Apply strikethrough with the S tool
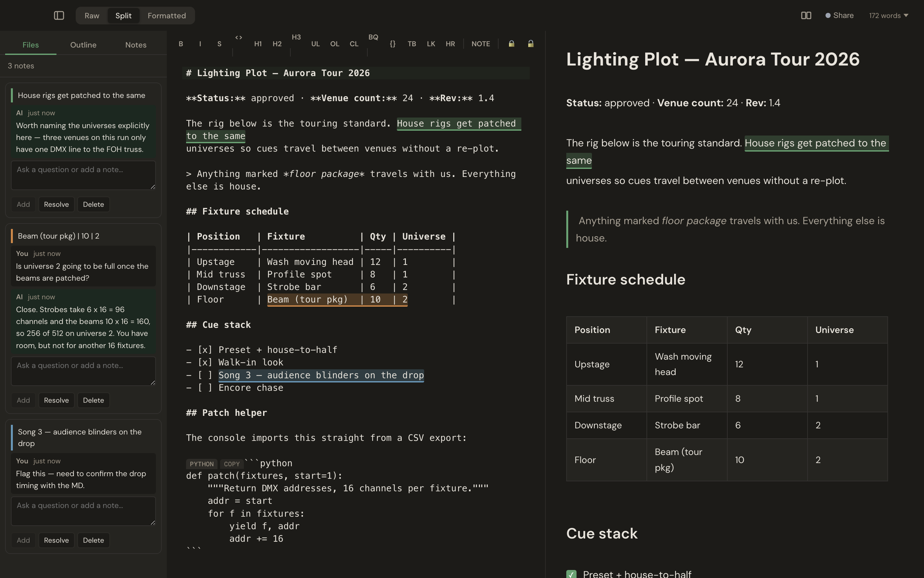Screen dimensions: 924x578 click(x=219, y=44)
